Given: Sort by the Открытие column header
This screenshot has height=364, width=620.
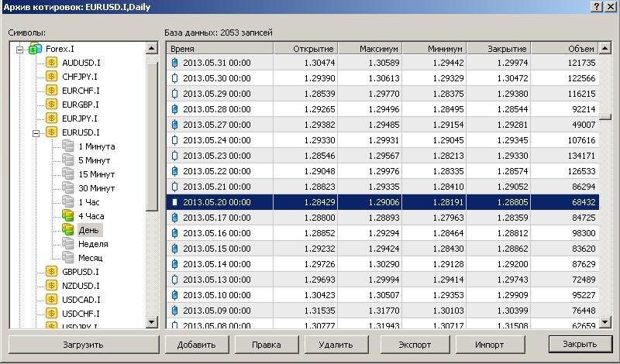Looking at the screenshot, I should point(305,49).
